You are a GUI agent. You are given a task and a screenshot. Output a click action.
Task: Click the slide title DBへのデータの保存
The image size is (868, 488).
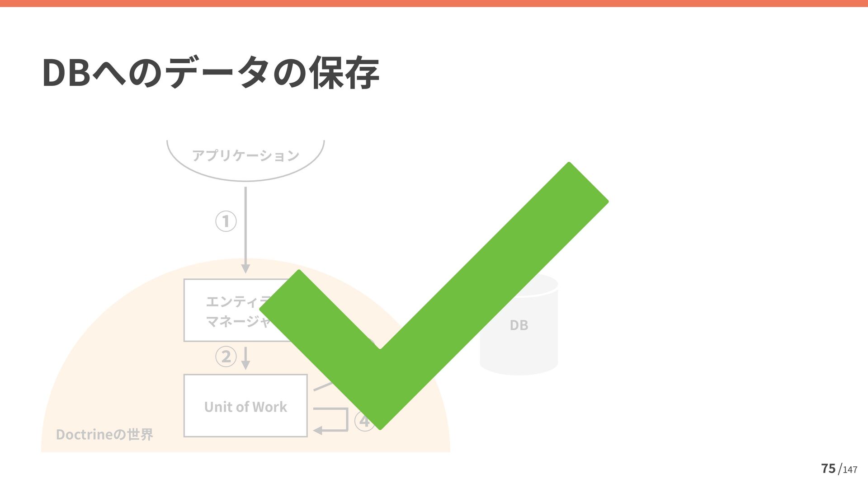pos(211,73)
